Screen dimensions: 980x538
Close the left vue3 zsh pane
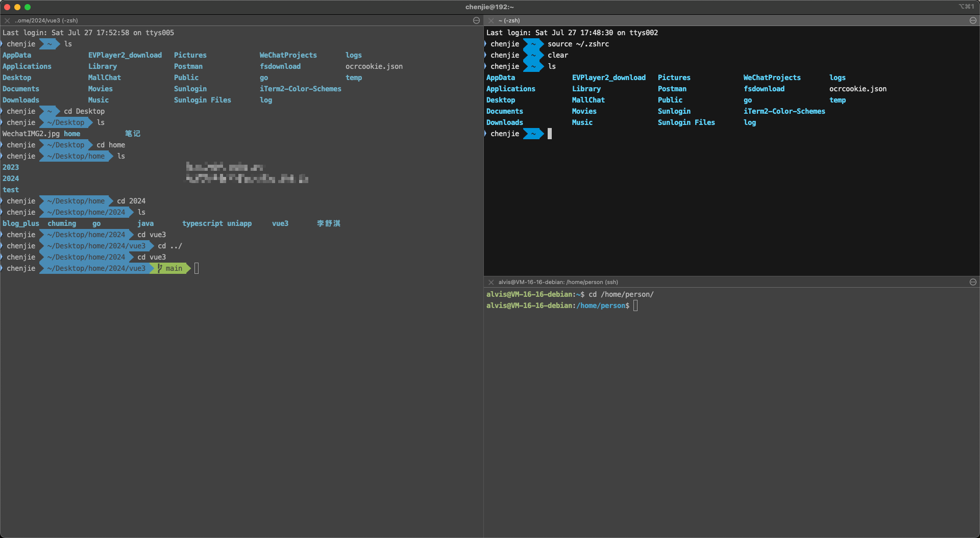click(7, 20)
